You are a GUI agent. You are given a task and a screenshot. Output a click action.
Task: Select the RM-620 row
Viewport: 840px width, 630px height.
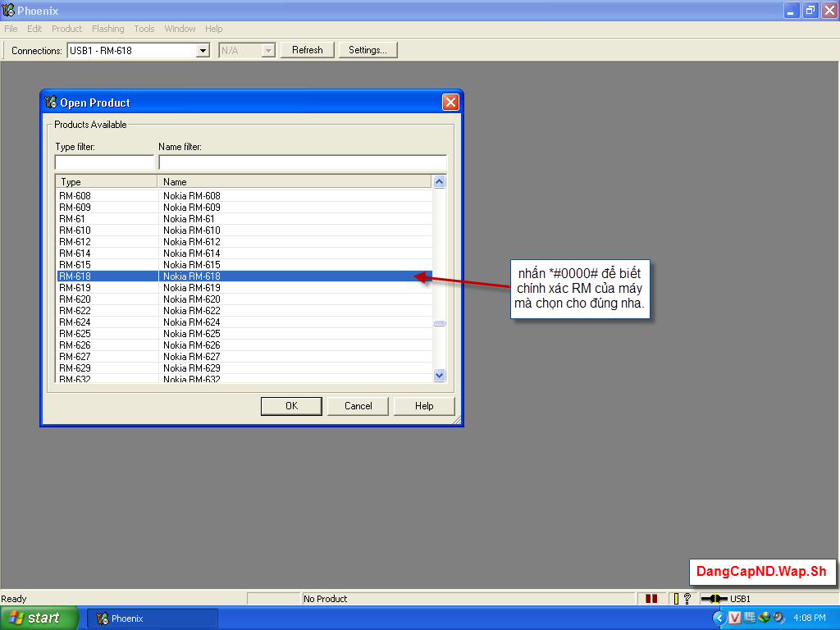click(x=244, y=299)
